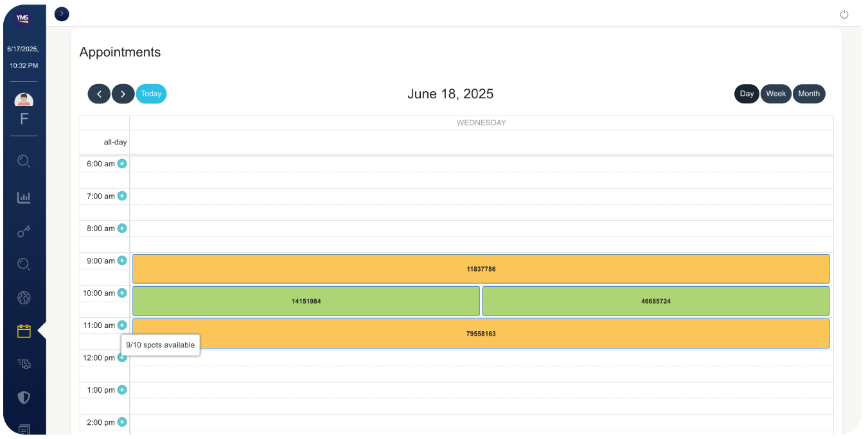The image size is (868, 439).
Task: Click the key icon in sidebar
Action: 24,231
